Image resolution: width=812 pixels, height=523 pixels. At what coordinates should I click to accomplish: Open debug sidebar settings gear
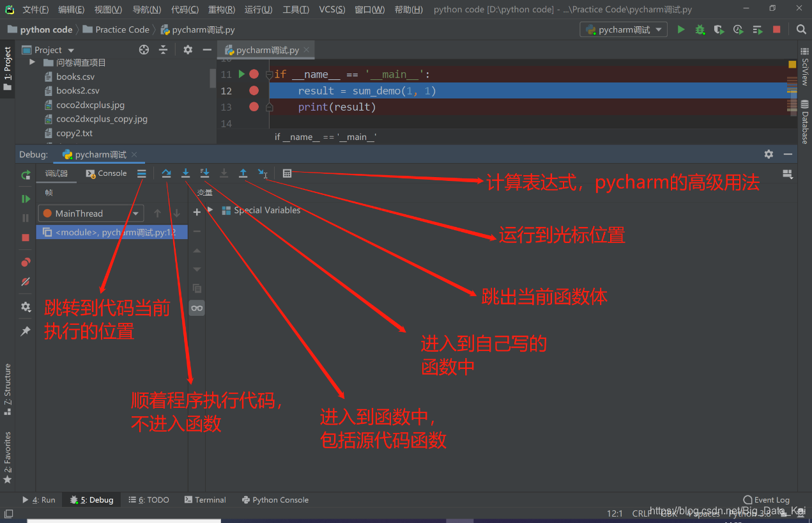(26, 307)
